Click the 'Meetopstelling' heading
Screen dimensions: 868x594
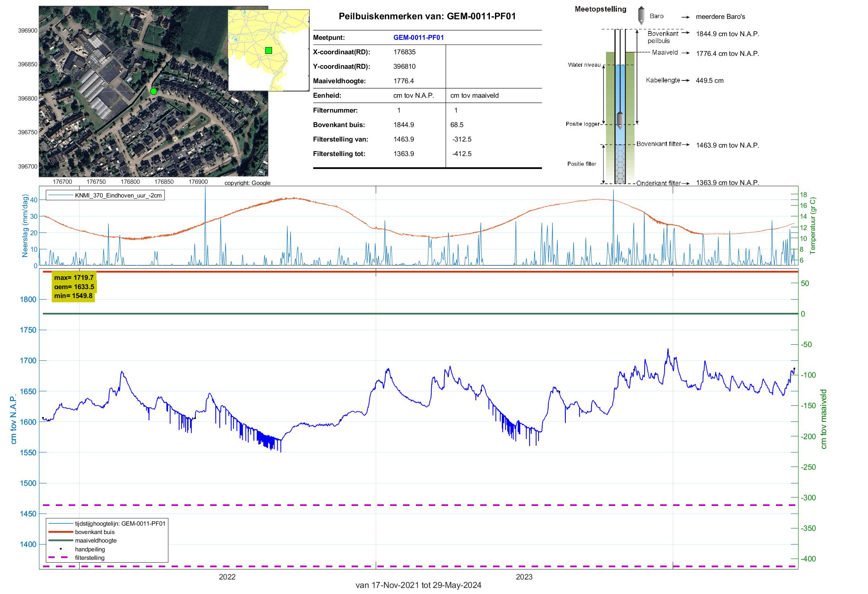tap(600, 9)
